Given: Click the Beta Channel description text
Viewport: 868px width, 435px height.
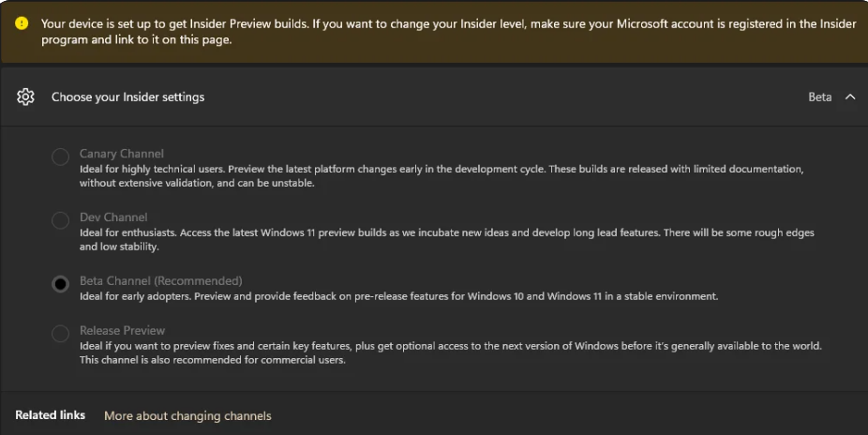Looking at the screenshot, I should pos(398,296).
